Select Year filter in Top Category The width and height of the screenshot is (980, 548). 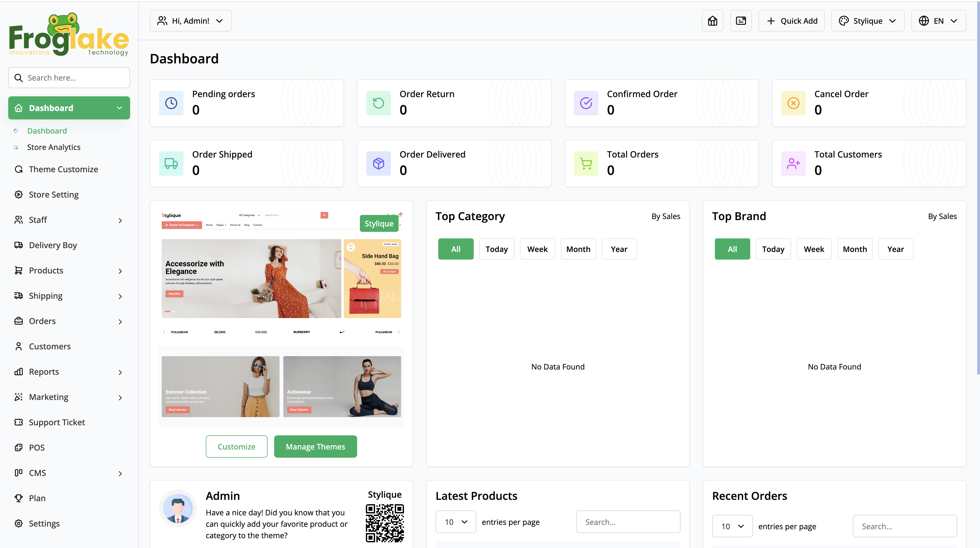618,249
